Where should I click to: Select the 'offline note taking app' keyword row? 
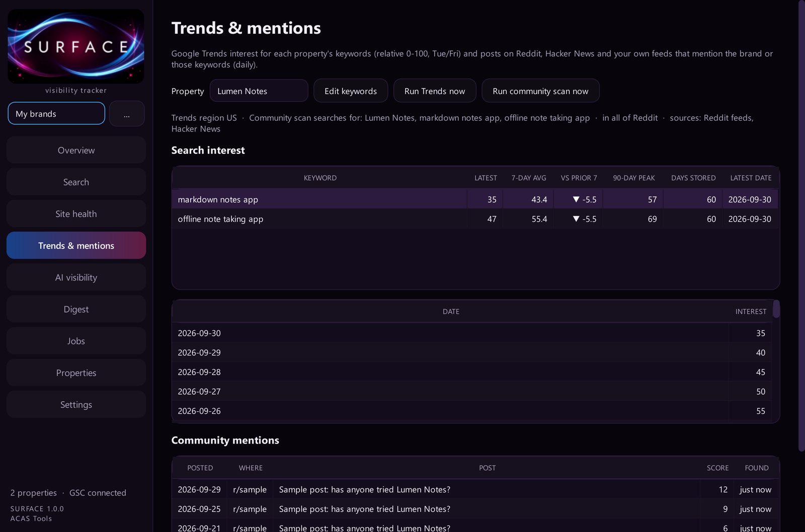[x=475, y=219]
